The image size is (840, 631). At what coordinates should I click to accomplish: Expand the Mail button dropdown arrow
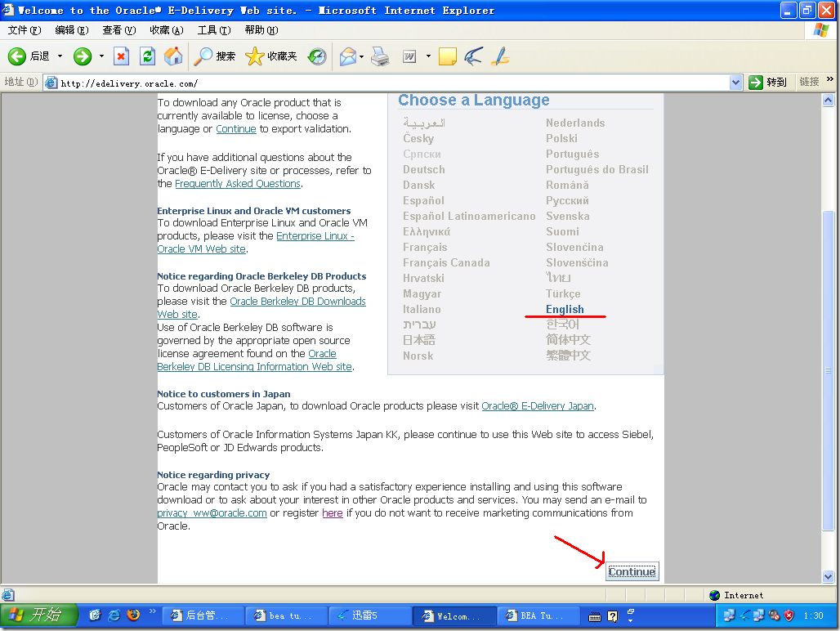coord(362,56)
